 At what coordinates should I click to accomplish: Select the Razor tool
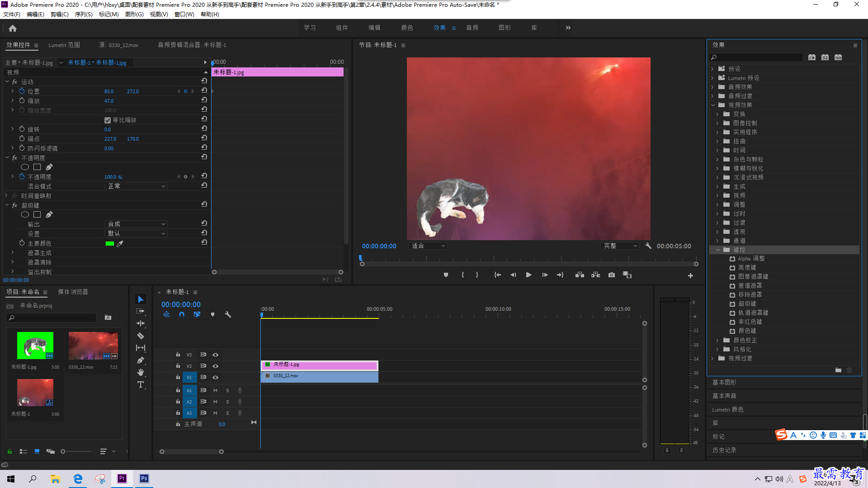(141, 336)
